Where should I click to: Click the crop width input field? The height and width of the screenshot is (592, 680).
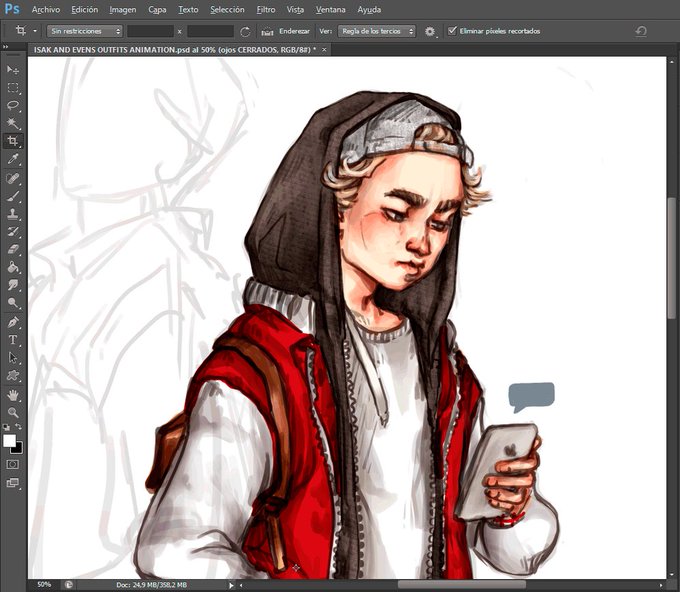(150, 31)
